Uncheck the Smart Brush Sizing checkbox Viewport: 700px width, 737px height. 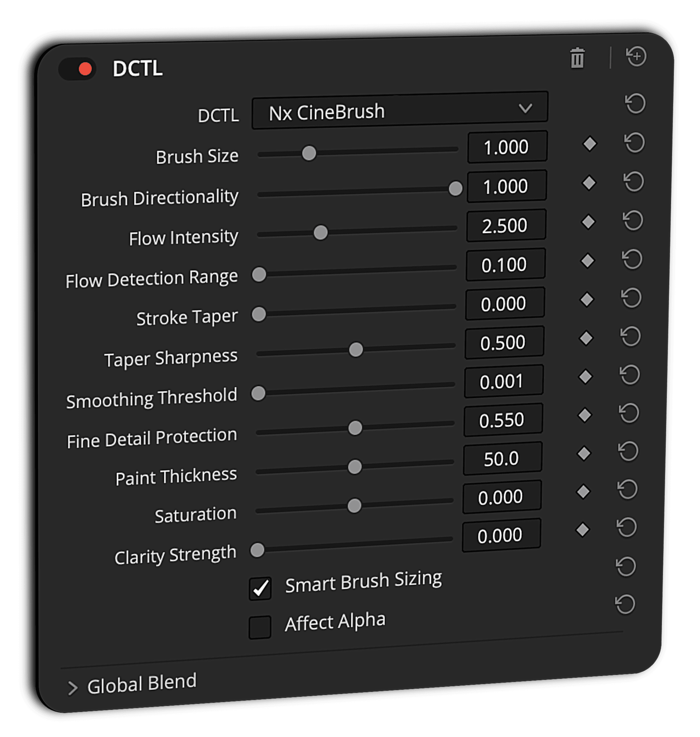tap(260, 589)
